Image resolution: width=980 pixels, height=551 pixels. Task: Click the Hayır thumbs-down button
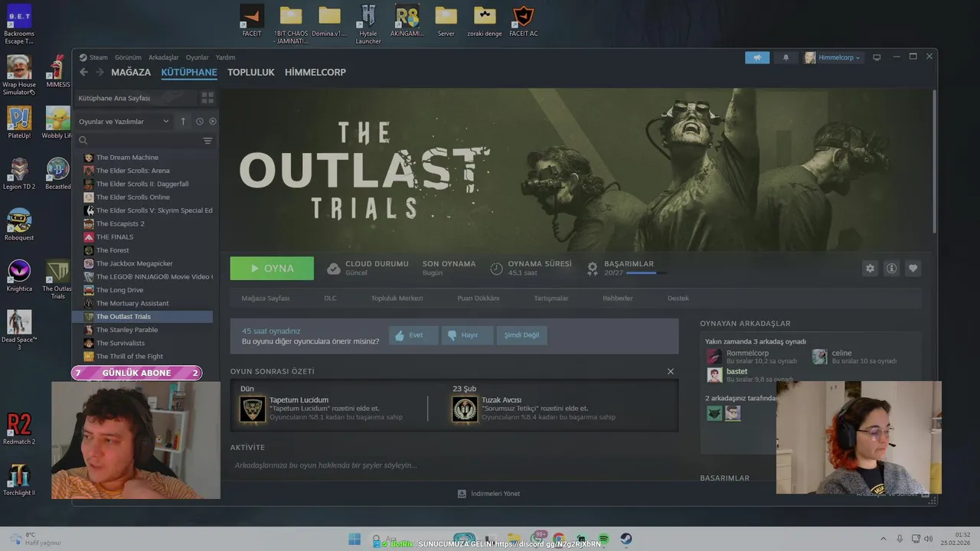point(467,335)
